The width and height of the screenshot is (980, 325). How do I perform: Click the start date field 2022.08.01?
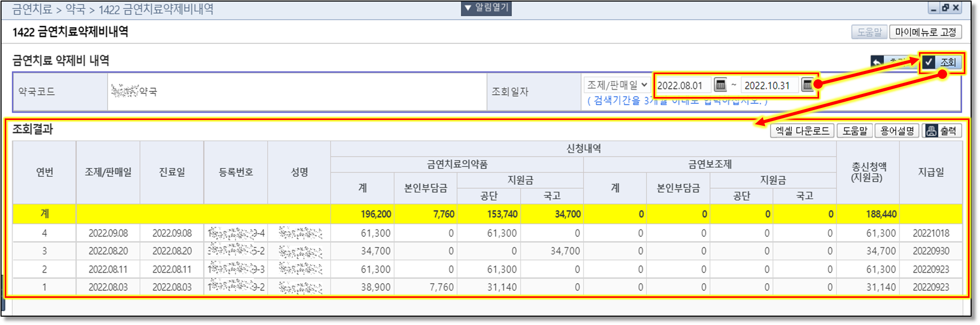682,85
